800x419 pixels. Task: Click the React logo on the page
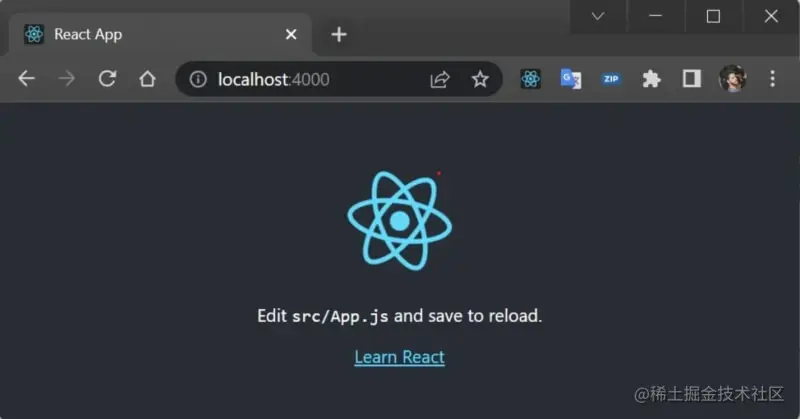399,220
